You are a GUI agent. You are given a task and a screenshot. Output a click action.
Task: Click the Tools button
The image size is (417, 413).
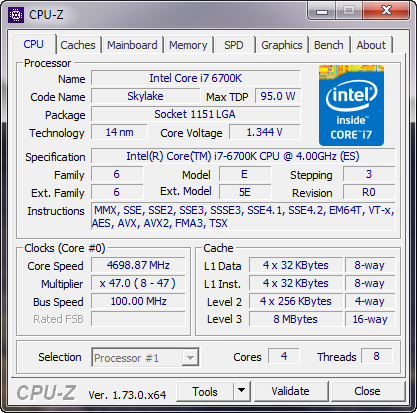(x=205, y=391)
